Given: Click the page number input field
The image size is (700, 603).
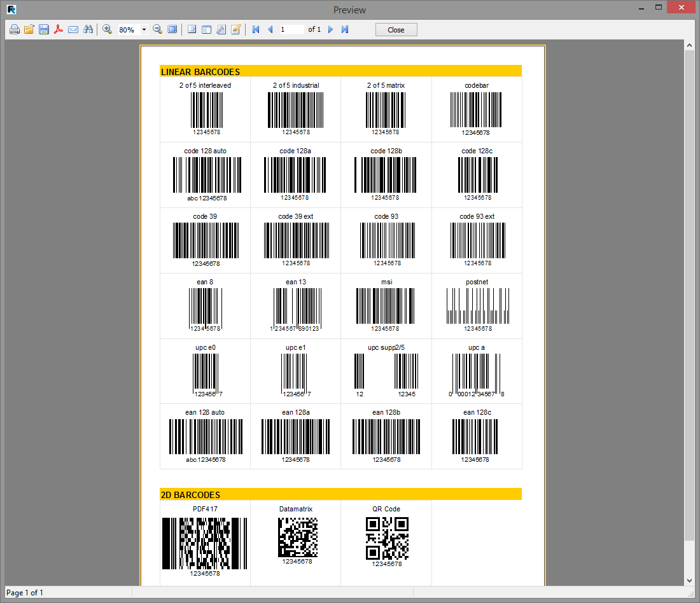Looking at the screenshot, I should 291,29.
